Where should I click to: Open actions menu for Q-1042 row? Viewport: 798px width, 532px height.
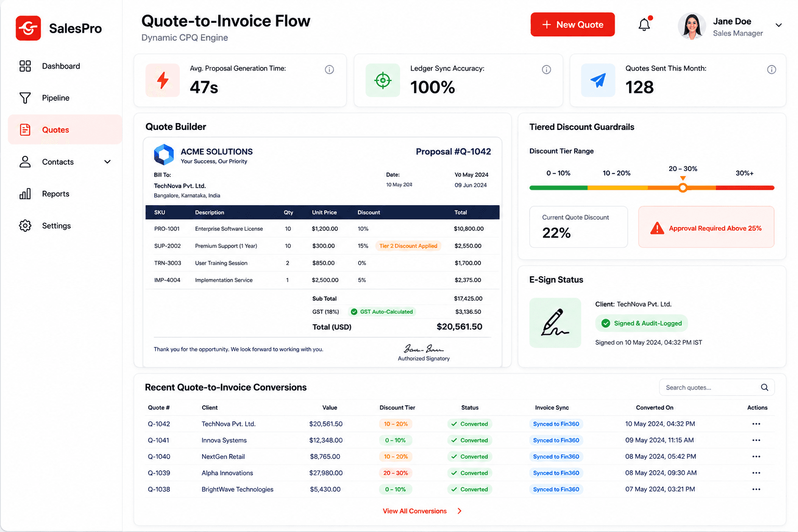point(756,424)
